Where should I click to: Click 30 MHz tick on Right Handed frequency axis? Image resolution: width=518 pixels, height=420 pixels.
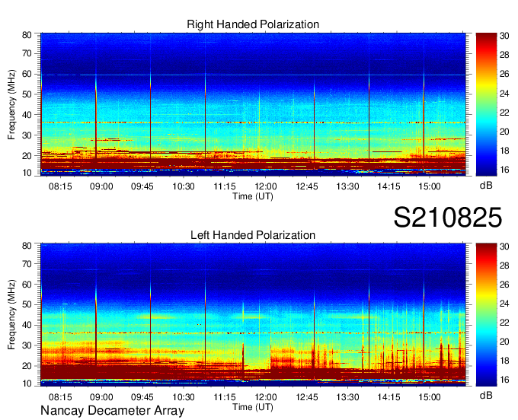[x=27, y=135]
